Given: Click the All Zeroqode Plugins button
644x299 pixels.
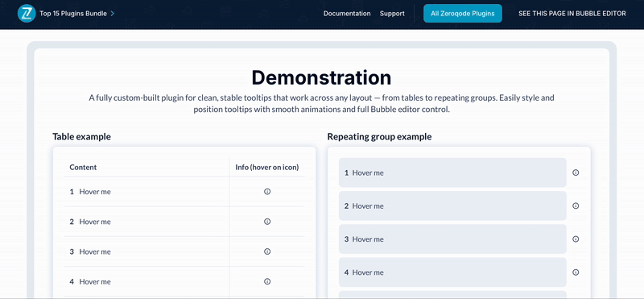Looking at the screenshot, I should click(462, 14).
